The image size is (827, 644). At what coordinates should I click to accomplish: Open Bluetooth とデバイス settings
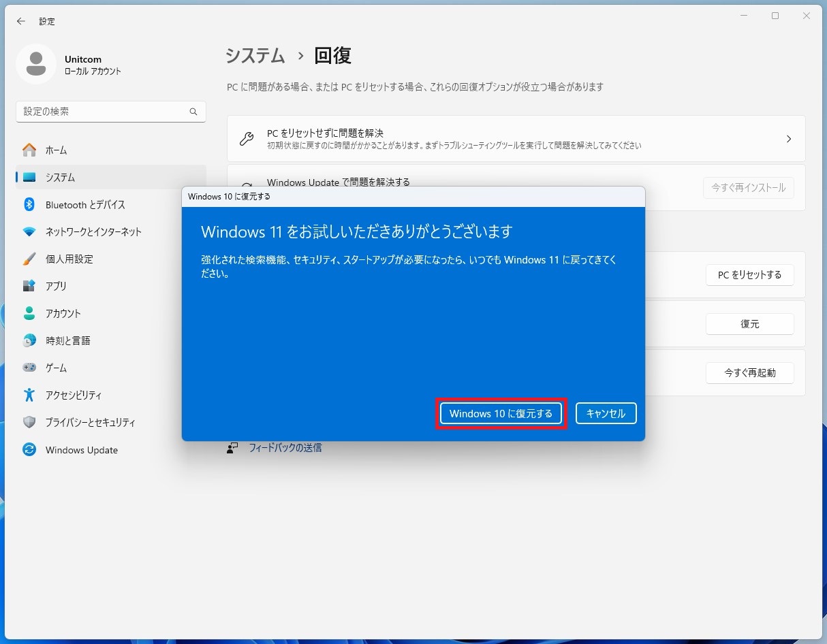pos(85,204)
